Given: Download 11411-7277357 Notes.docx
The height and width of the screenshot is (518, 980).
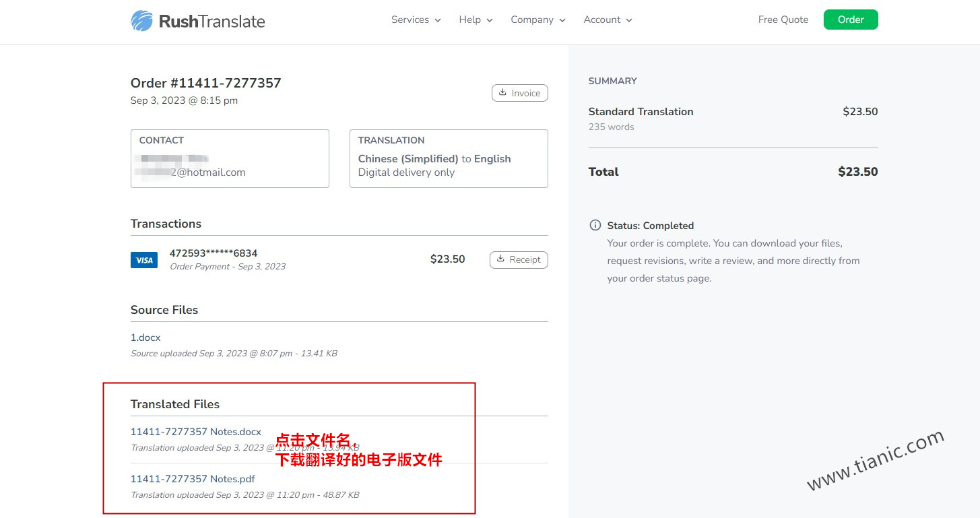Looking at the screenshot, I should (x=196, y=432).
